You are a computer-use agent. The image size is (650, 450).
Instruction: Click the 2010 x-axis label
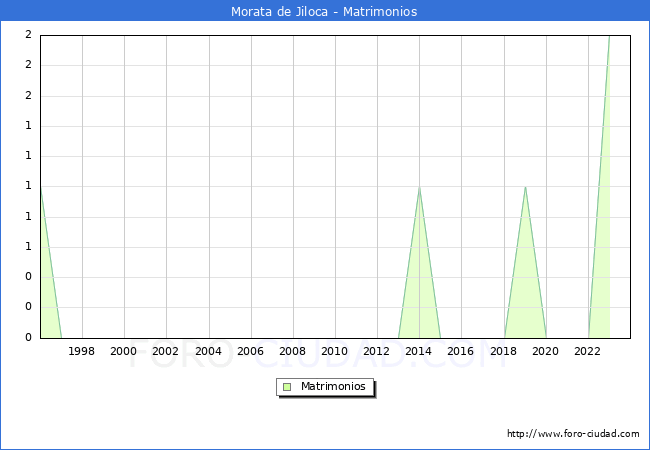coord(334,351)
